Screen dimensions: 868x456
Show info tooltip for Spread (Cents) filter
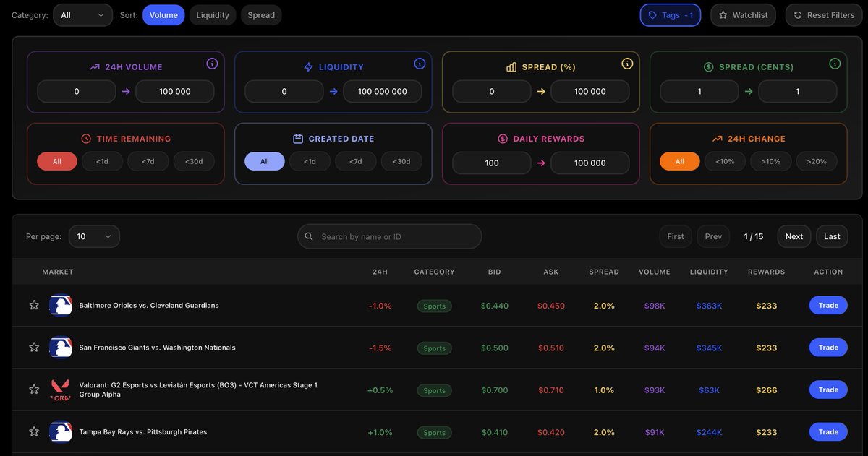click(x=835, y=64)
